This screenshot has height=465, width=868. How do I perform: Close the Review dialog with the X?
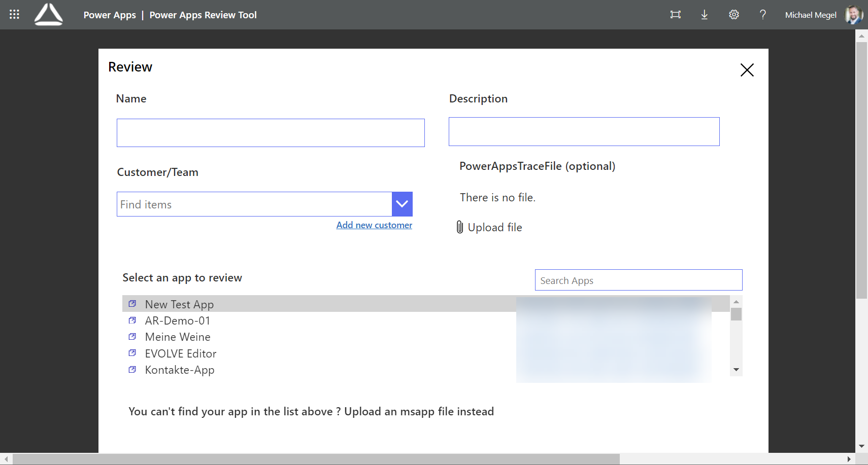click(x=747, y=70)
